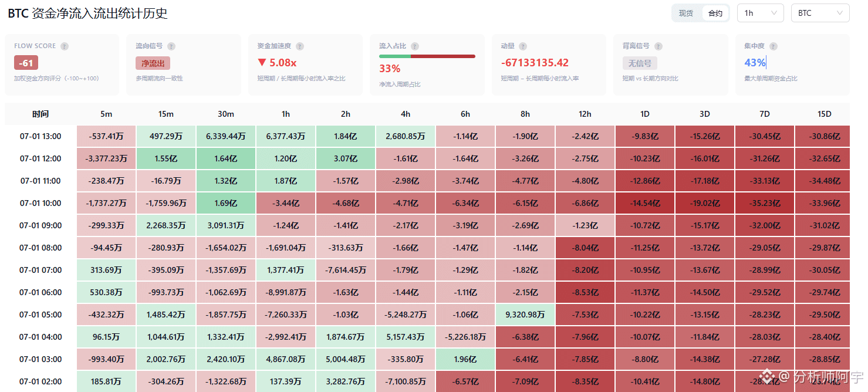
Task: Switch to 现货 spot mode
Action: [686, 13]
